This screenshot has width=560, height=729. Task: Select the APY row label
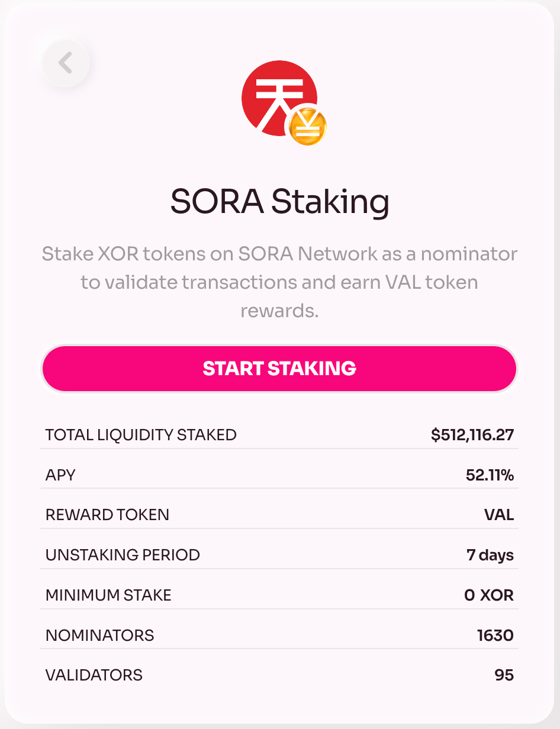[60, 475]
